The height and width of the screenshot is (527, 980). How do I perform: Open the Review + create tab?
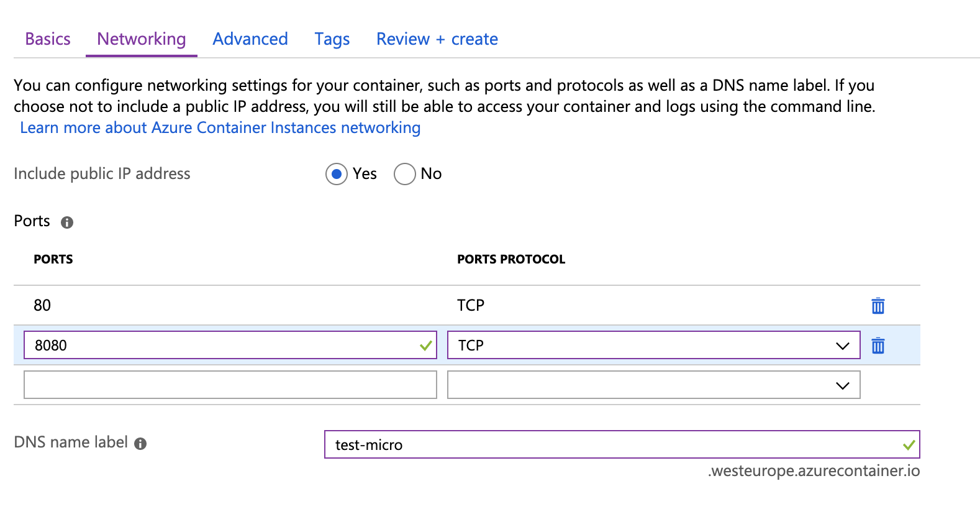(x=437, y=39)
